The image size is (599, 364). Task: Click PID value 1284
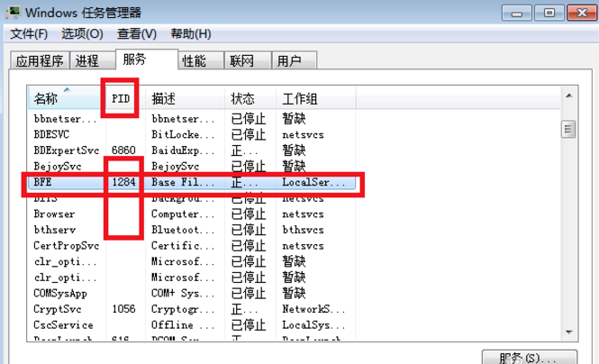click(123, 182)
